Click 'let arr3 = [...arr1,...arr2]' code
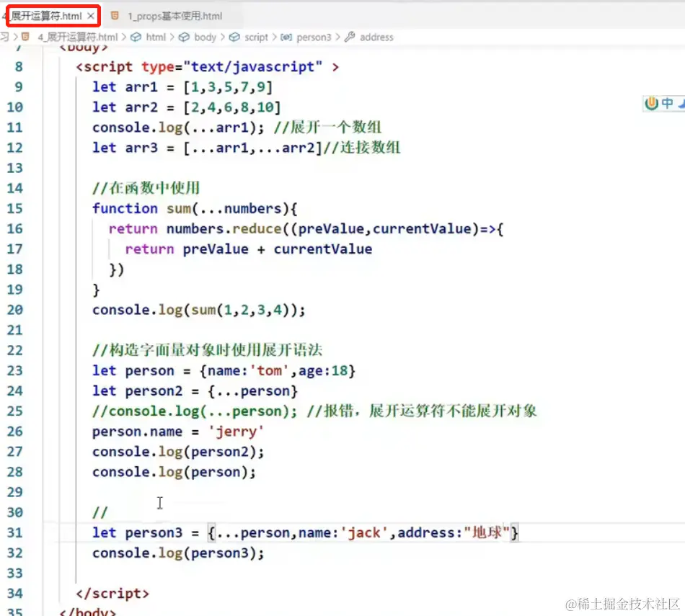The height and width of the screenshot is (616, 685). (x=207, y=148)
